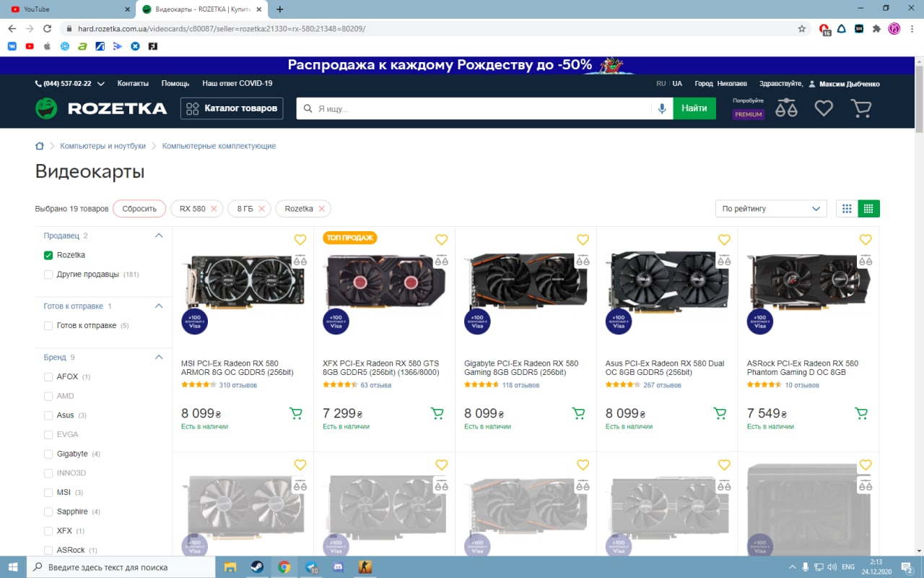Open the shopping cart icon in header
The width and height of the screenshot is (924, 578).
860,108
